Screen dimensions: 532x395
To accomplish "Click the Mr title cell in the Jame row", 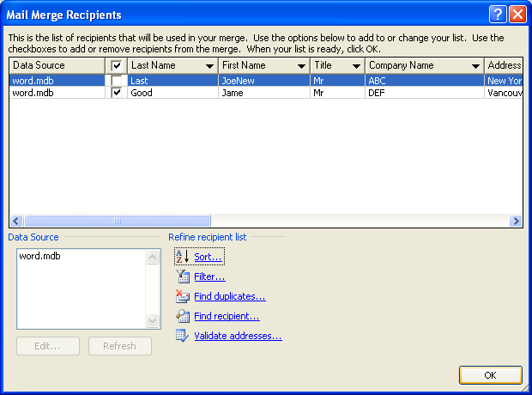I will click(337, 93).
